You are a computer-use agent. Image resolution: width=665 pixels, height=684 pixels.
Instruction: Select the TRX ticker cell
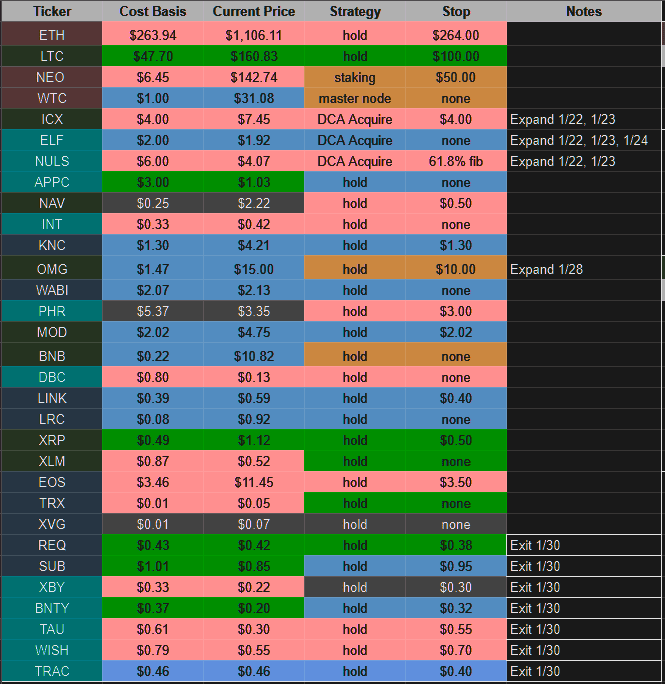pyautogui.click(x=51, y=503)
